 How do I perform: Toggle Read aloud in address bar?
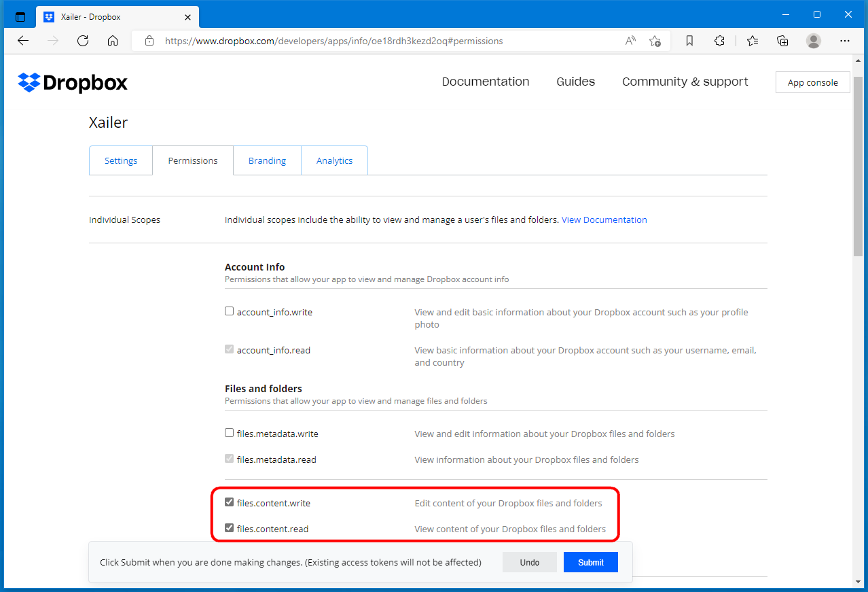630,41
